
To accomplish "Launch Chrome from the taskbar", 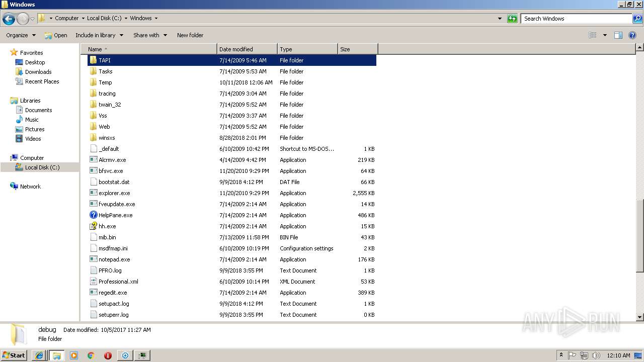I will tap(91, 355).
